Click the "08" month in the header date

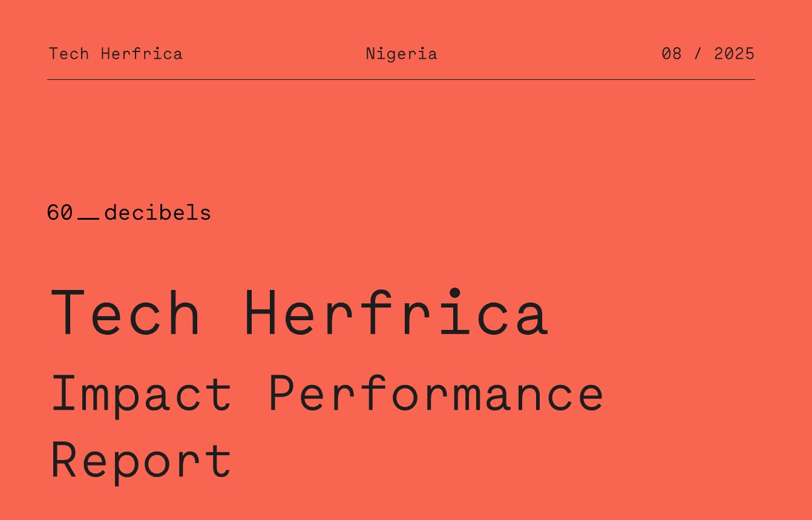tap(672, 54)
